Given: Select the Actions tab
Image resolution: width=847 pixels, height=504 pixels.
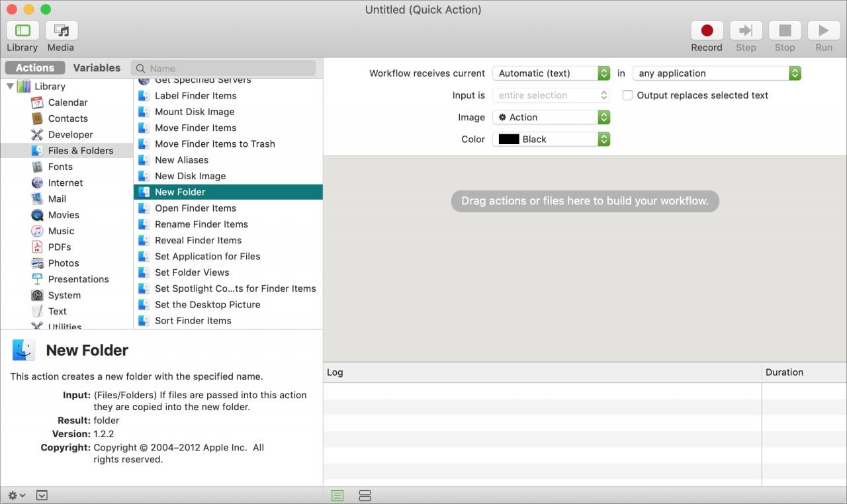Looking at the screenshot, I should point(35,68).
